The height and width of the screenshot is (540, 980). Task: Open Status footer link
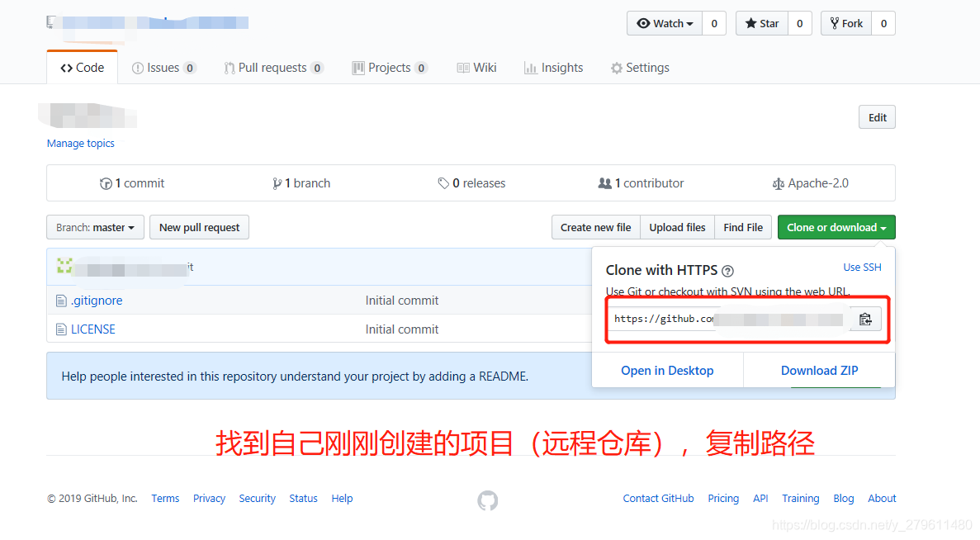coord(303,498)
